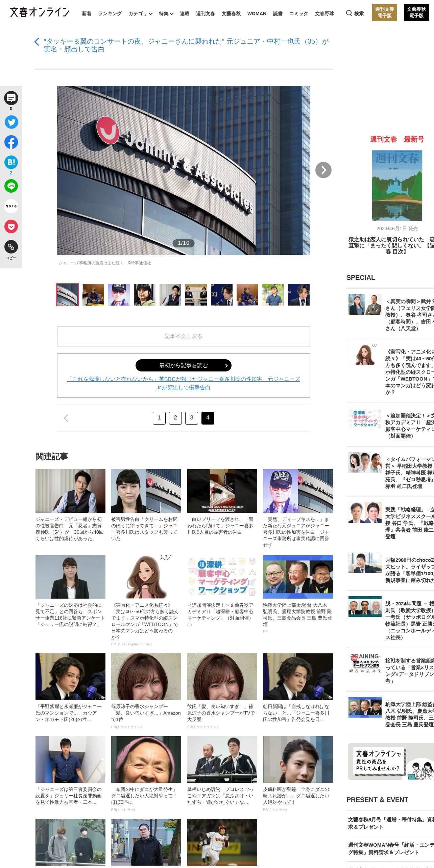The height and width of the screenshot is (868, 434).
Task: Select current page 4 in pagination
Action: click(208, 418)
